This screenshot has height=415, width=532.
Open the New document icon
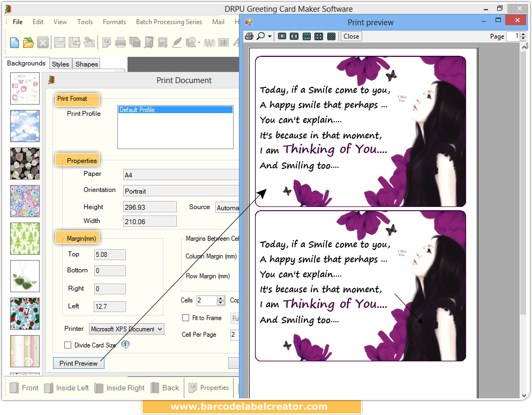pos(14,42)
